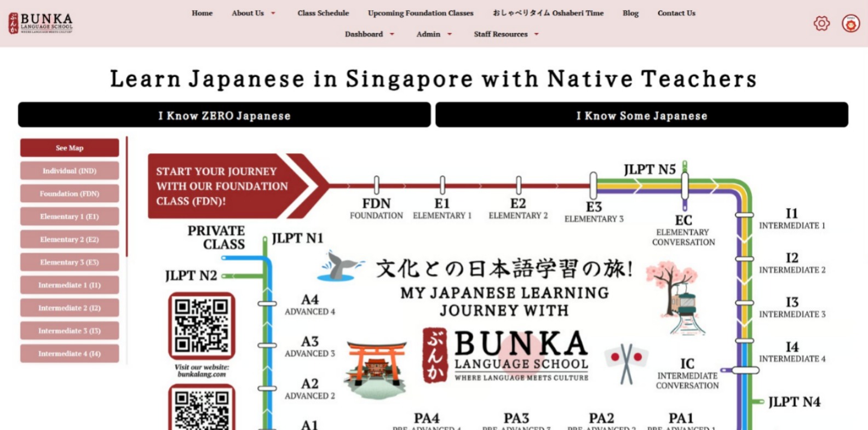Open the Oshaberi Time page
This screenshot has height=430, width=868.
[548, 13]
